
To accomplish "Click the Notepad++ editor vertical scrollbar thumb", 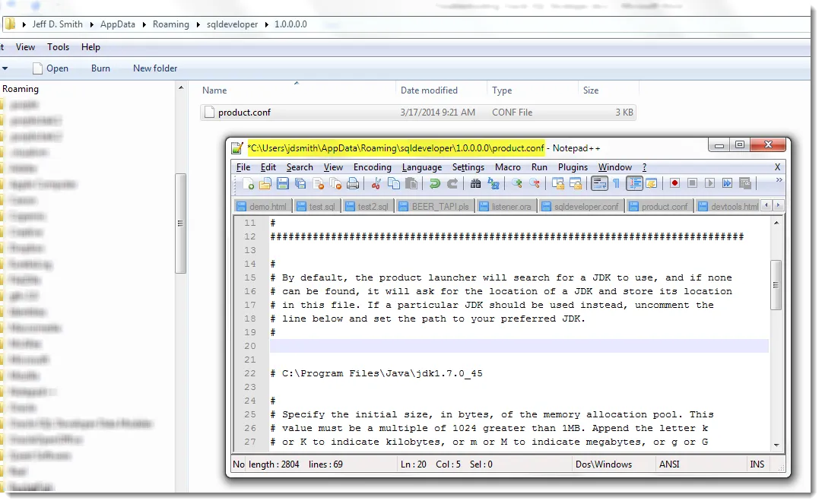I will 776,285.
